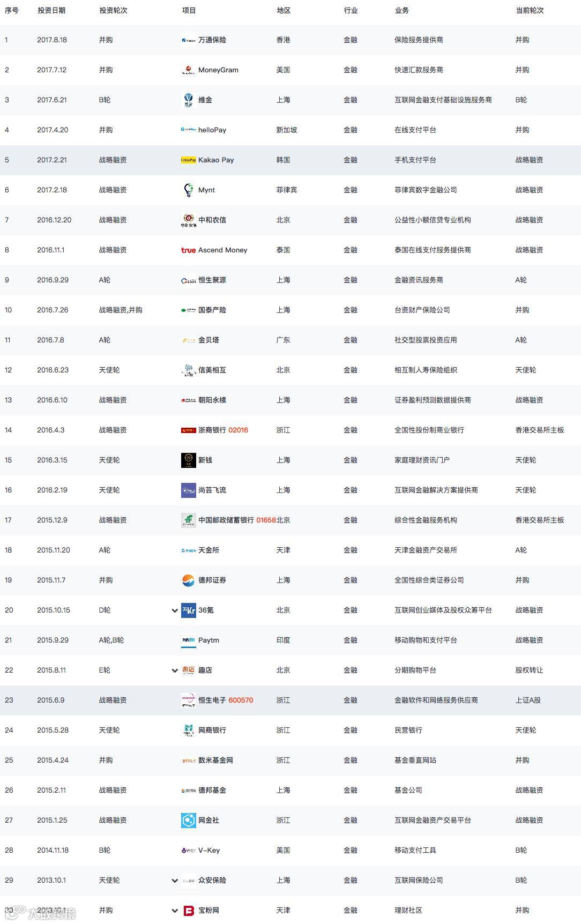
Task: Click the 尚芸飞流 purple logo
Action: coord(188,490)
